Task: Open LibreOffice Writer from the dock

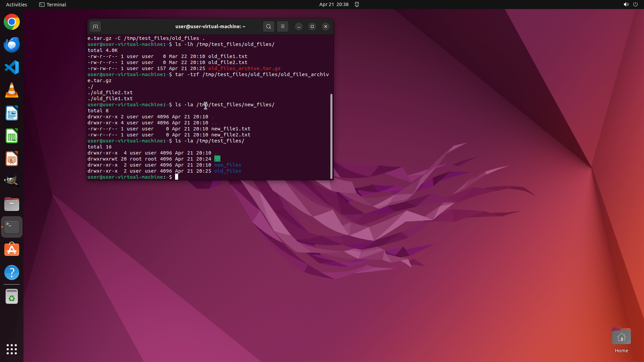Action: 12,113
